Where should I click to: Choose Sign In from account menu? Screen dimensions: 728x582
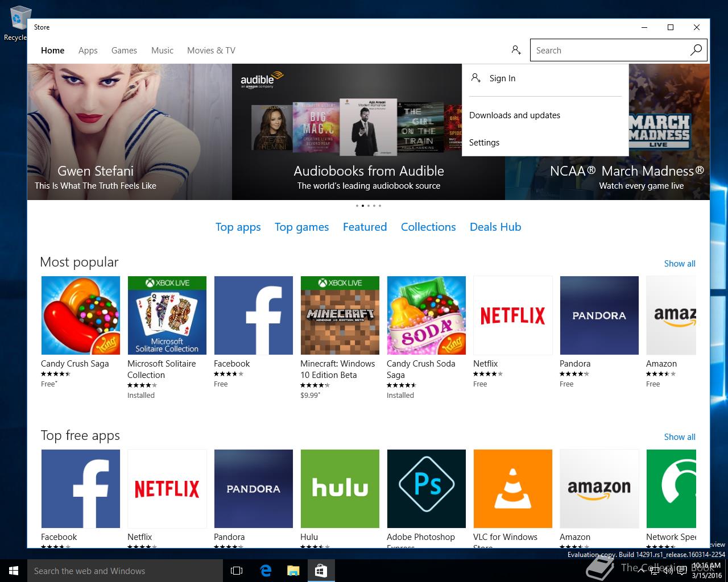click(x=545, y=78)
